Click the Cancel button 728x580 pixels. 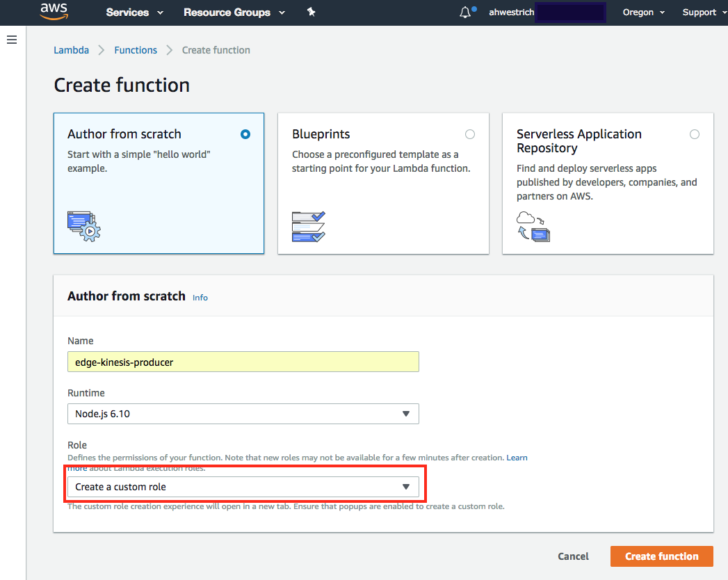pos(573,556)
